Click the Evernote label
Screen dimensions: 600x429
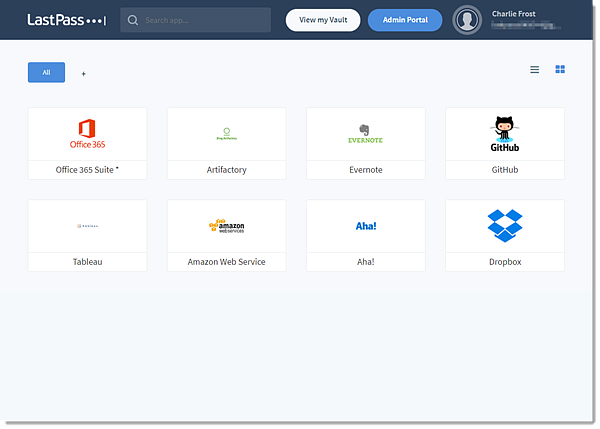[x=365, y=170]
